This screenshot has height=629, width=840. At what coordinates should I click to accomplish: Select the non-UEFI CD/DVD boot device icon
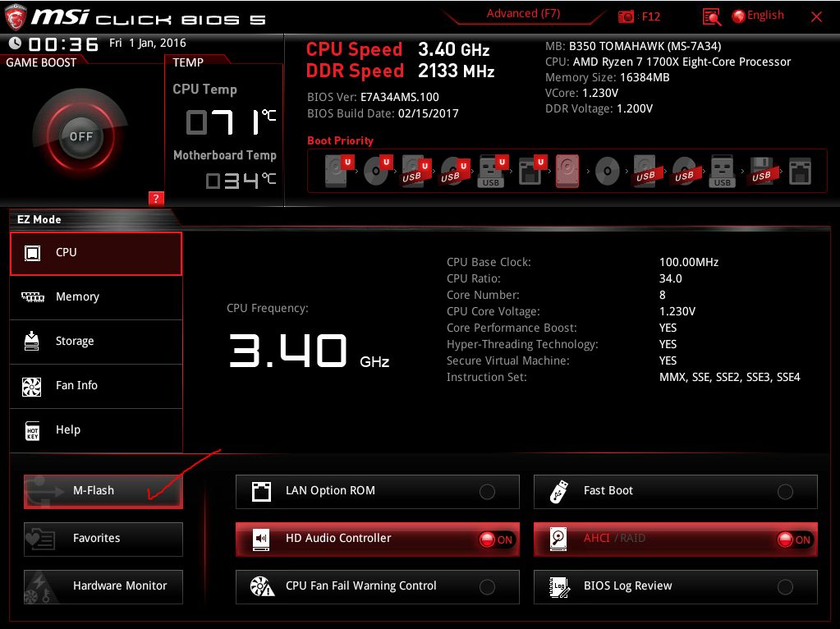(607, 172)
